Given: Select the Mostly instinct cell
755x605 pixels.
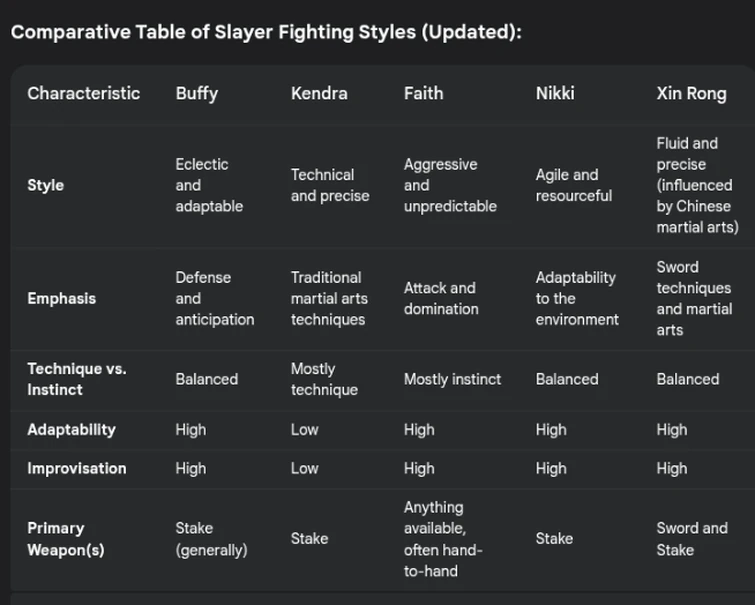Looking at the screenshot, I should (452, 379).
